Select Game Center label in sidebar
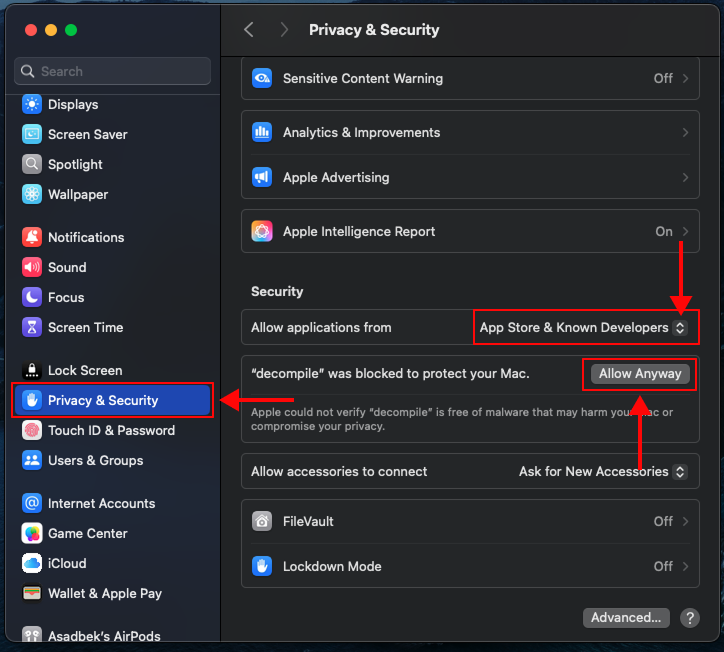Screen dimensions: 724x652 (88, 533)
